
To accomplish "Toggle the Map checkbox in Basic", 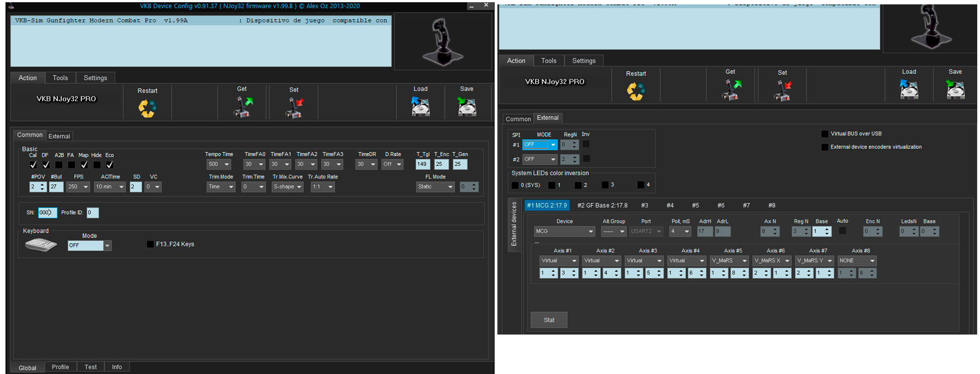I will [x=84, y=165].
